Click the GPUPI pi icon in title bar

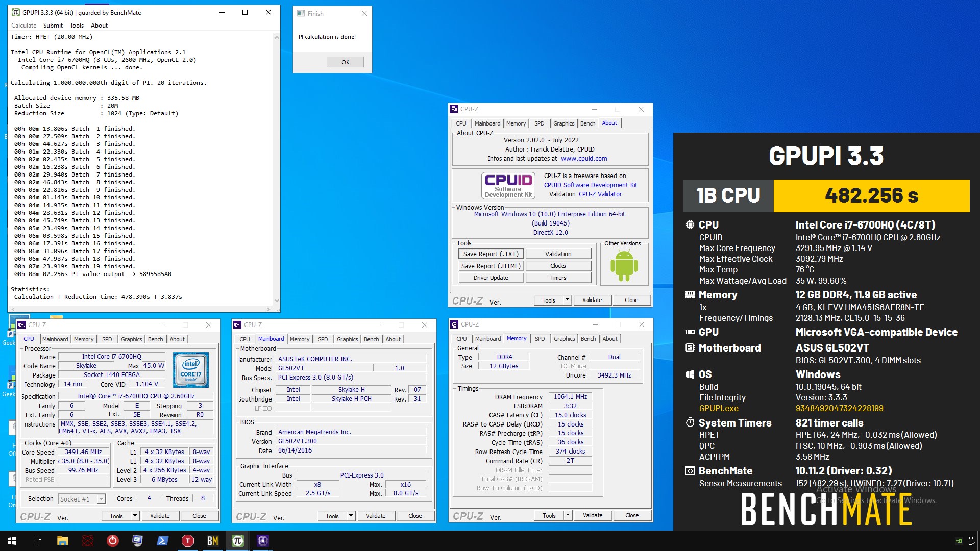(x=16, y=13)
